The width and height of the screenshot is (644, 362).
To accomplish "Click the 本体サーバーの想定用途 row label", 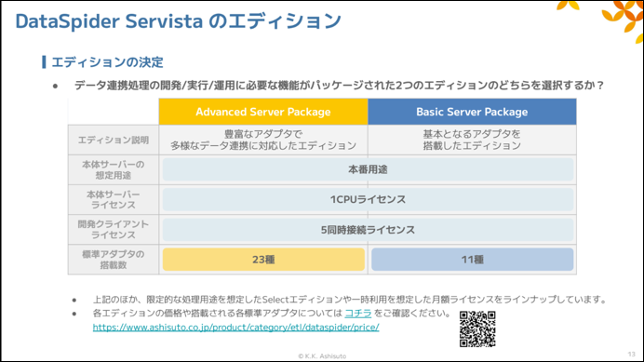I will (114, 169).
